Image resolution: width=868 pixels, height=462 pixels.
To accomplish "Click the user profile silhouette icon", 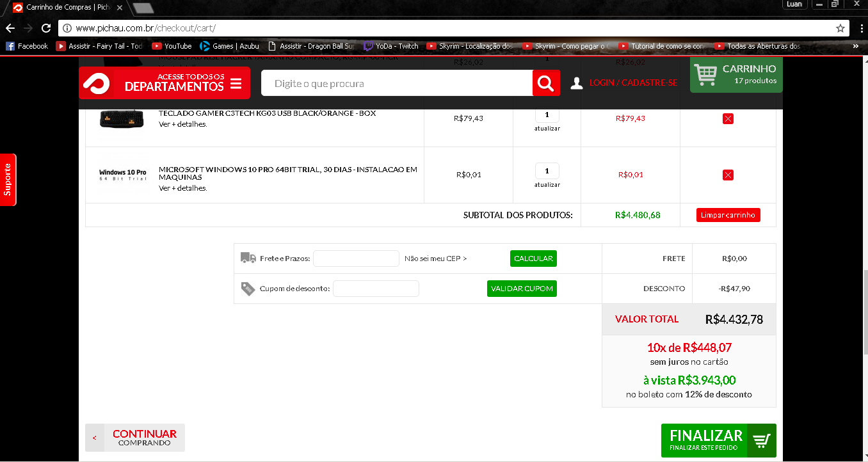I will (577, 83).
